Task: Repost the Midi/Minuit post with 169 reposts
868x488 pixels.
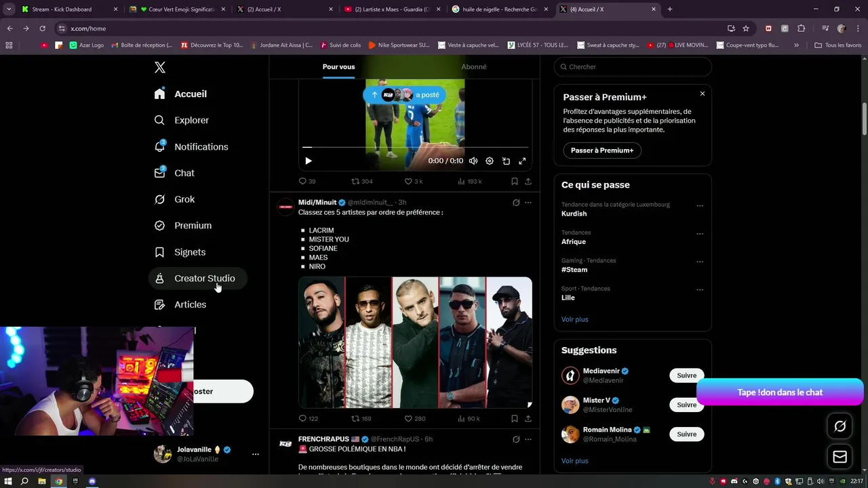Action: click(361, 418)
